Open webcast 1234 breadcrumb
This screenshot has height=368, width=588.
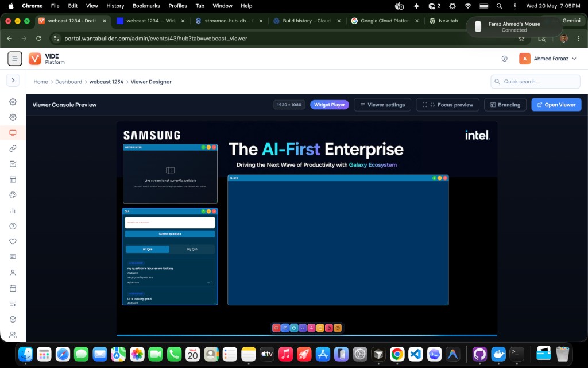tap(106, 82)
